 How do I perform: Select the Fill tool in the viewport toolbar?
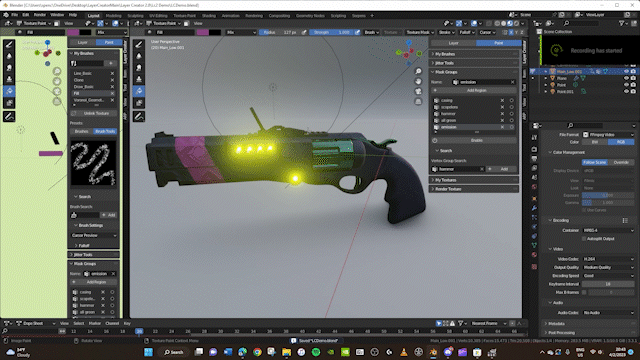[139, 91]
